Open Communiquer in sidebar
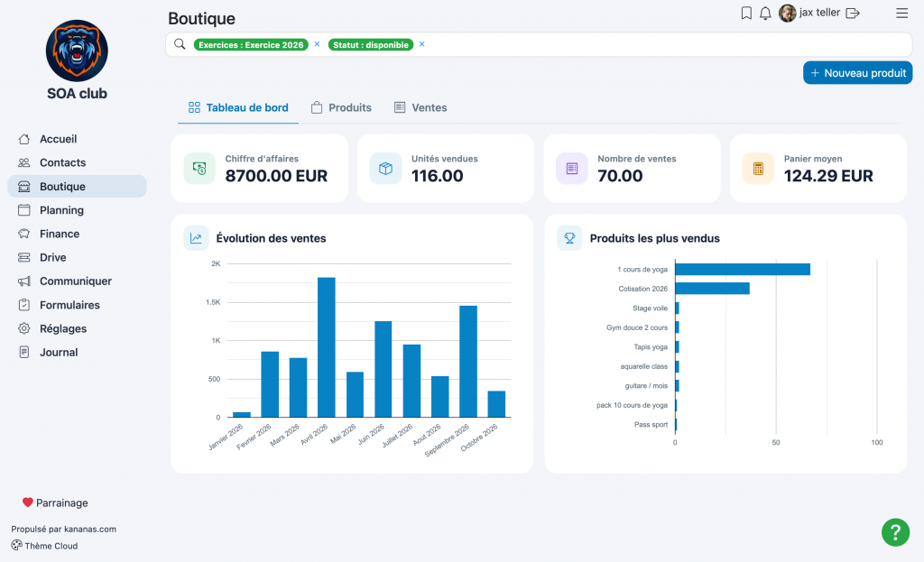The image size is (924, 562). 77,281
